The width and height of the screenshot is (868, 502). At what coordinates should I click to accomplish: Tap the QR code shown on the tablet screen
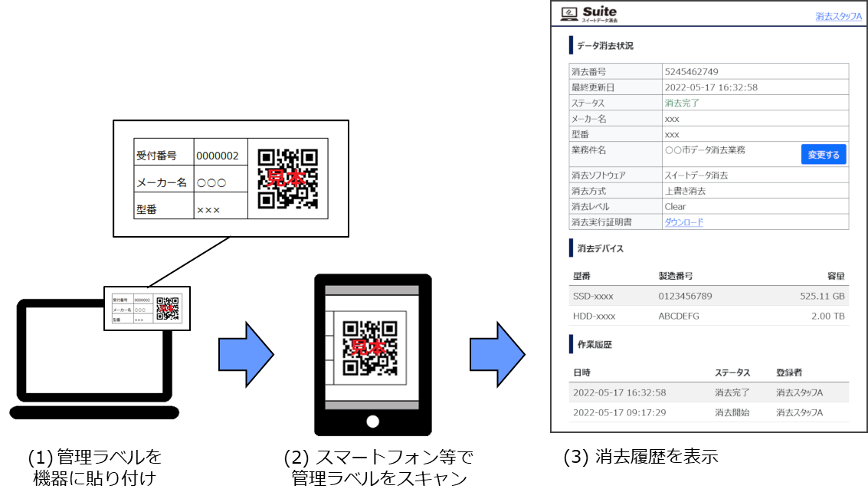[369, 348]
